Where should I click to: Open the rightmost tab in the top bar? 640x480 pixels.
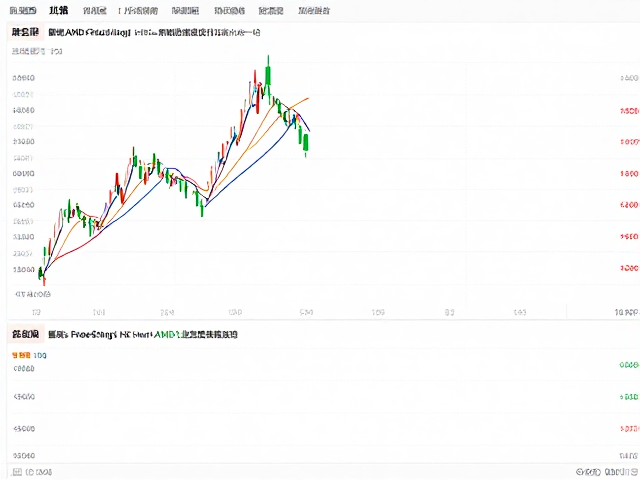(x=313, y=11)
